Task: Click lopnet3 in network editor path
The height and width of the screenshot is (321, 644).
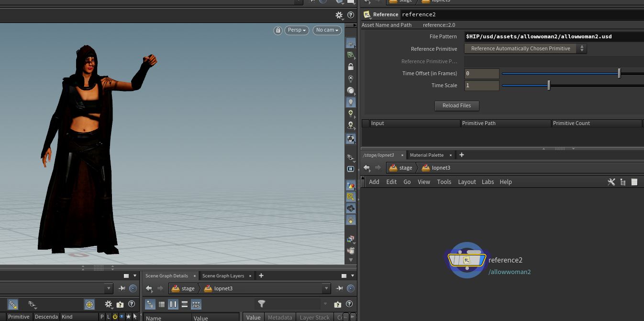Action: tap(436, 168)
